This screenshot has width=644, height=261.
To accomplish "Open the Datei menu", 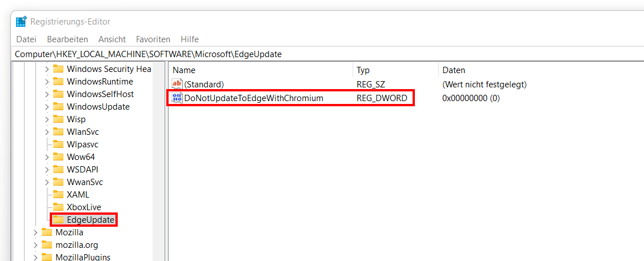I will click(x=26, y=39).
